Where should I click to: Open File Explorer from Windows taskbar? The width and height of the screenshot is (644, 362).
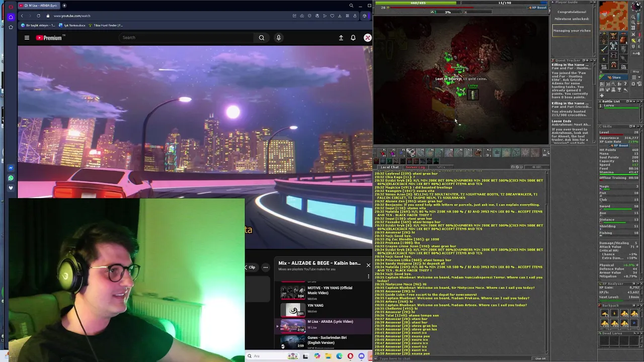[328, 356]
